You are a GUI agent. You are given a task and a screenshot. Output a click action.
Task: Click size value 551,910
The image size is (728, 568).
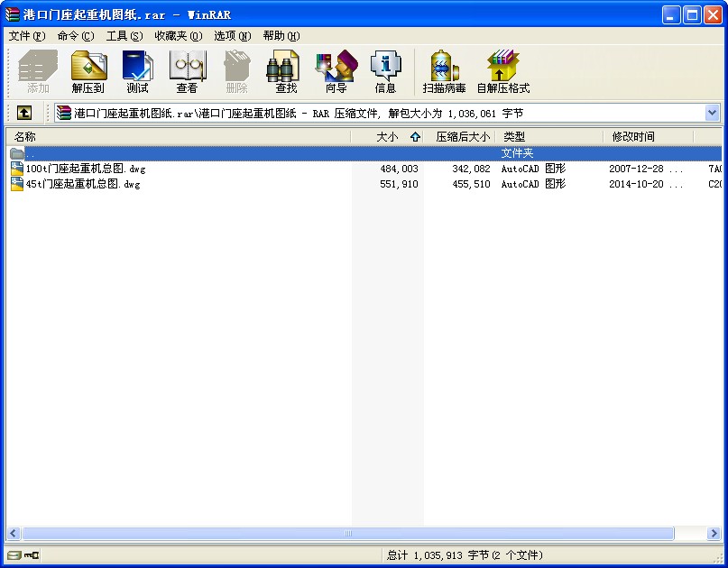point(400,184)
